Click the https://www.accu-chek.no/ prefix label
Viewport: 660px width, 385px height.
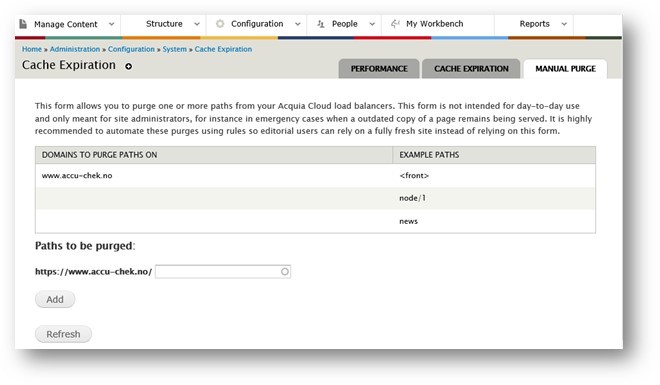pyautogui.click(x=93, y=272)
